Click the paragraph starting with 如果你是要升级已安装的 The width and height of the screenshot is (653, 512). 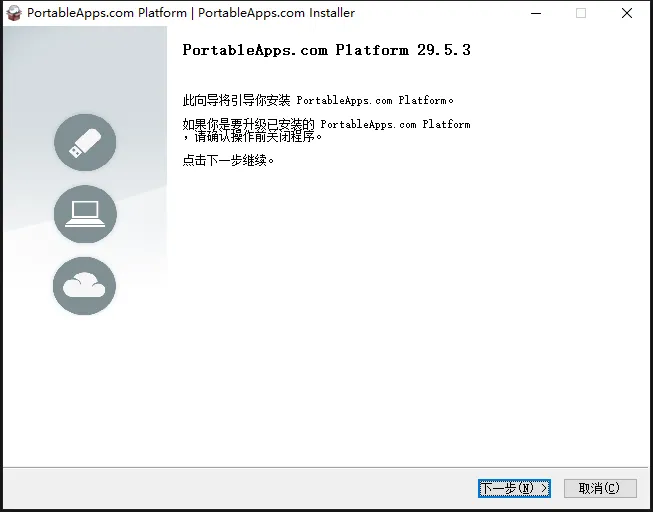pyautogui.click(x=326, y=130)
